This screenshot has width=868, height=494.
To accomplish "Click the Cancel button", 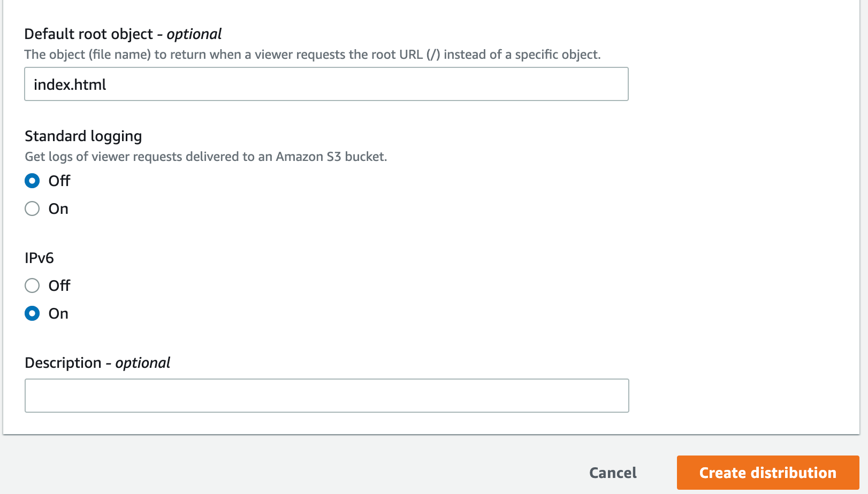I will coord(613,473).
